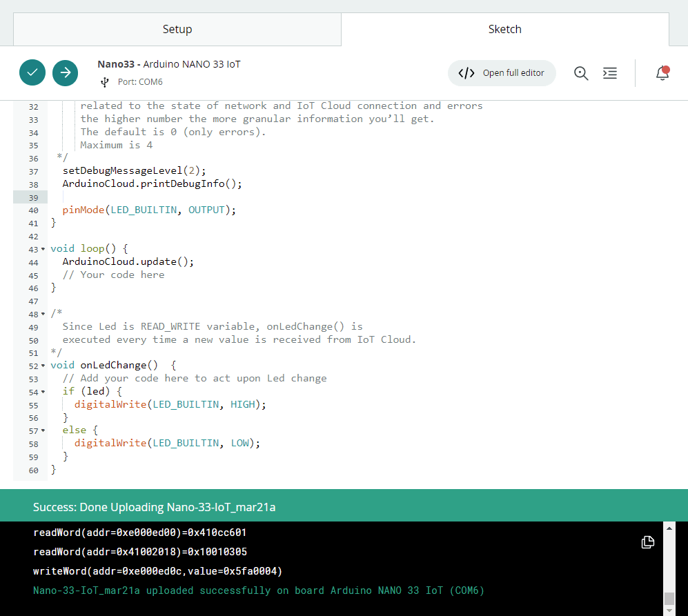Open the search magnifier icon
This screenshot has height=616, width=688.
[581, 73]
